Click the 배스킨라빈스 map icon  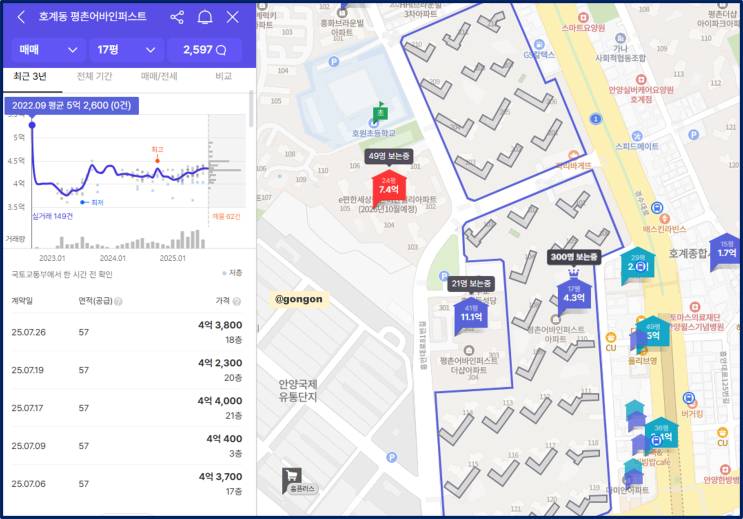click(x=664, y=219)
